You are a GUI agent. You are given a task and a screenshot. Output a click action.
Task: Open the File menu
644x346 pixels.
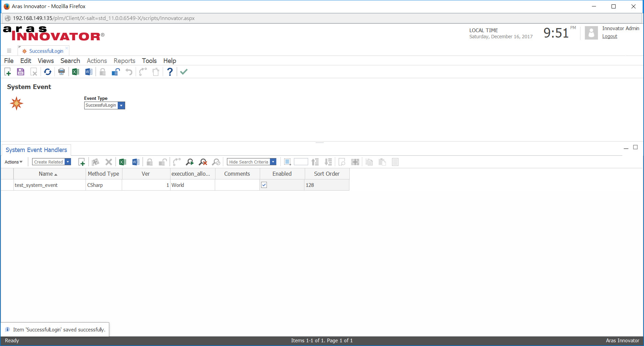pos(9,61)
